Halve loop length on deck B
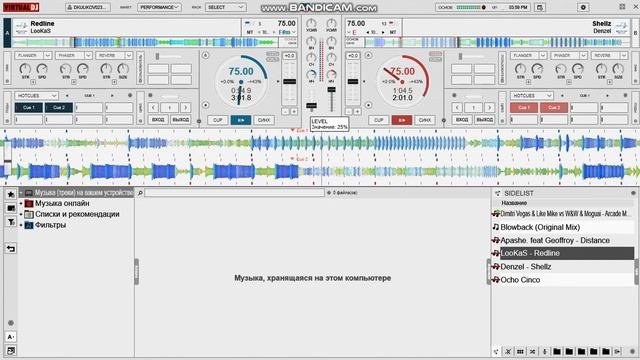Viewport: 640px width, 360px height. coord(457,107)
